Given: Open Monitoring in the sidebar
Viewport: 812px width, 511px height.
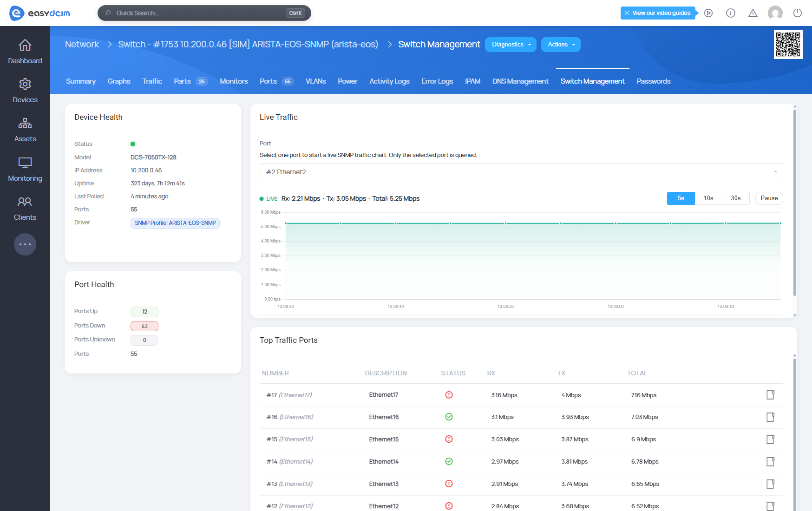Looking at the screenshot, I should (x=25, y=170).
